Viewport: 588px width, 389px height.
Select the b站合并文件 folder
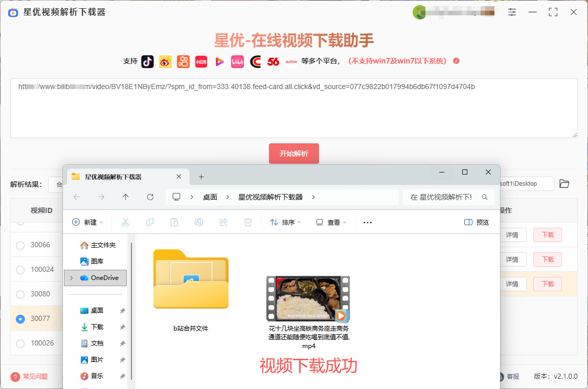click(191, 290)
